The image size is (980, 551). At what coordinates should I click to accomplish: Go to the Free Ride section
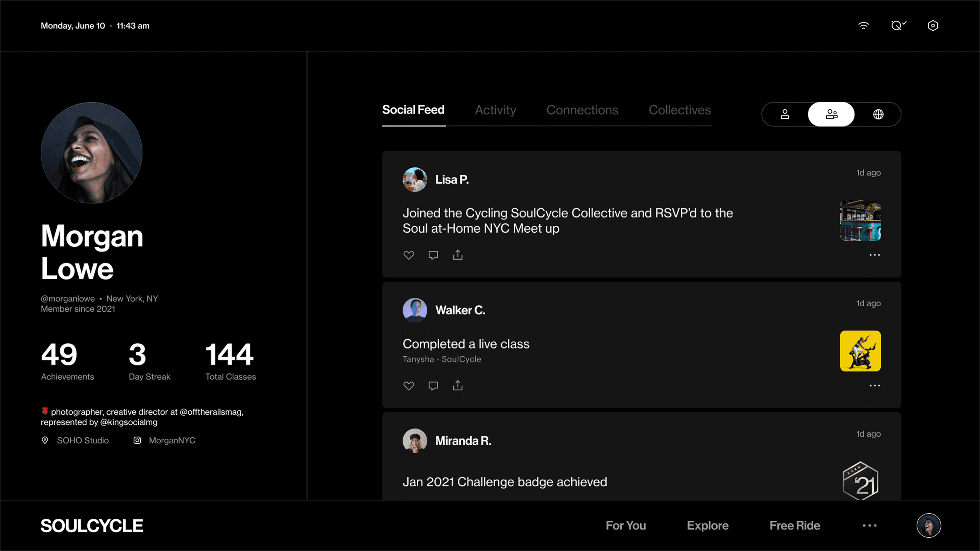(795, 525)
